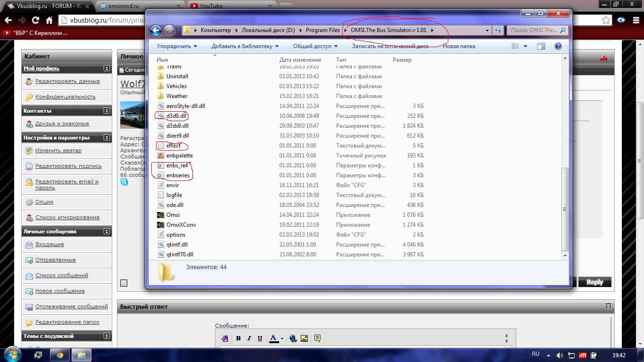
Task: Insert a link using the globe icon
Action: pos(293,338)
